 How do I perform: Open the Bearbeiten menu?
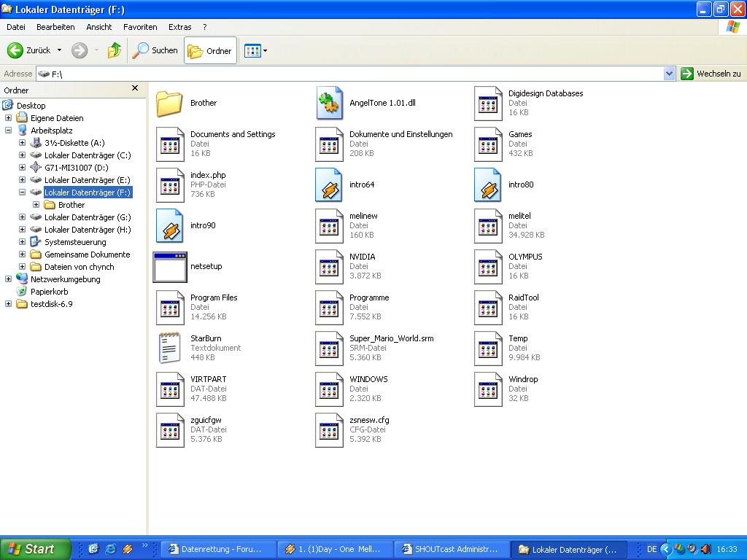pos(55,27)
